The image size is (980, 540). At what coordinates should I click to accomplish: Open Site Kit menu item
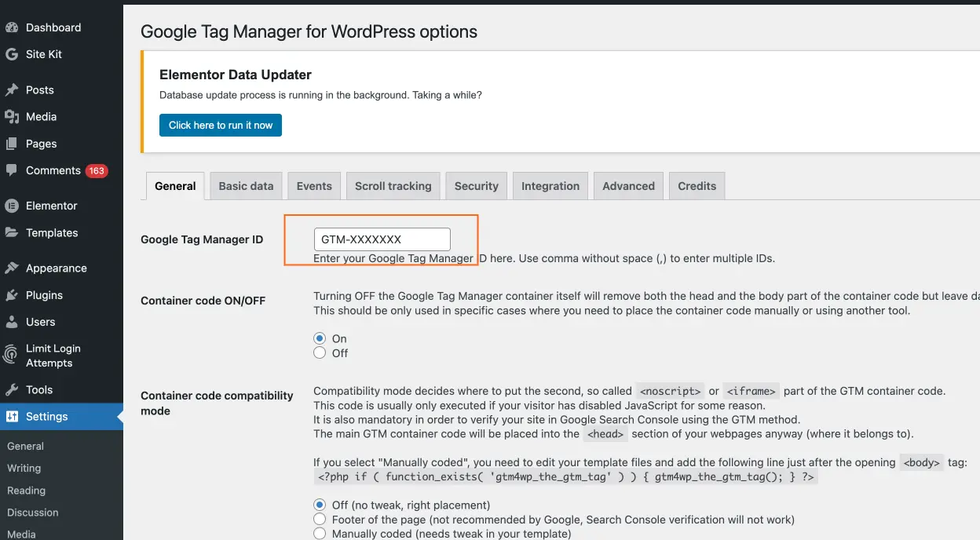44,54
